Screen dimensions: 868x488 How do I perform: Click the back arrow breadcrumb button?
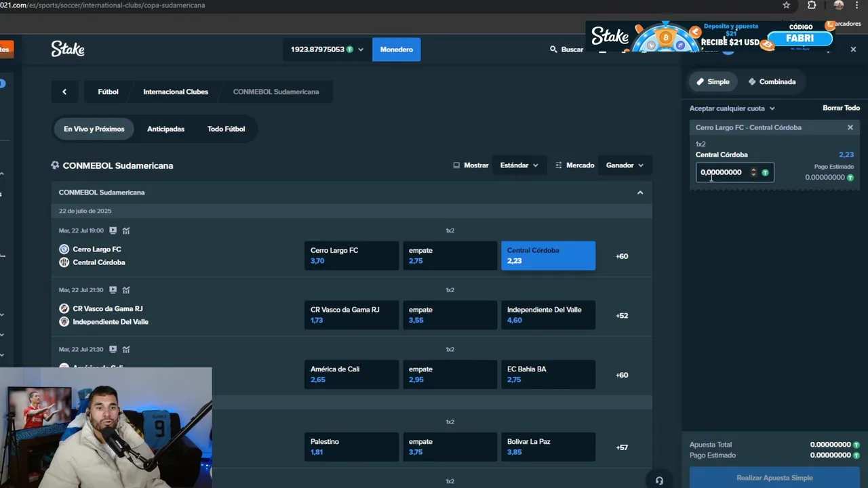pos(64,91)
